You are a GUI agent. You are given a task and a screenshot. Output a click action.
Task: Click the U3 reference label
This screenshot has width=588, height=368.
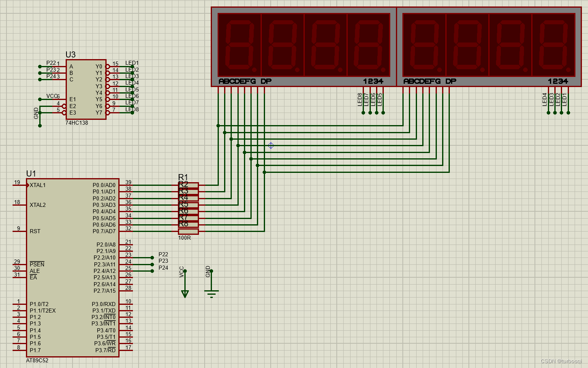[x=71, y=55]
